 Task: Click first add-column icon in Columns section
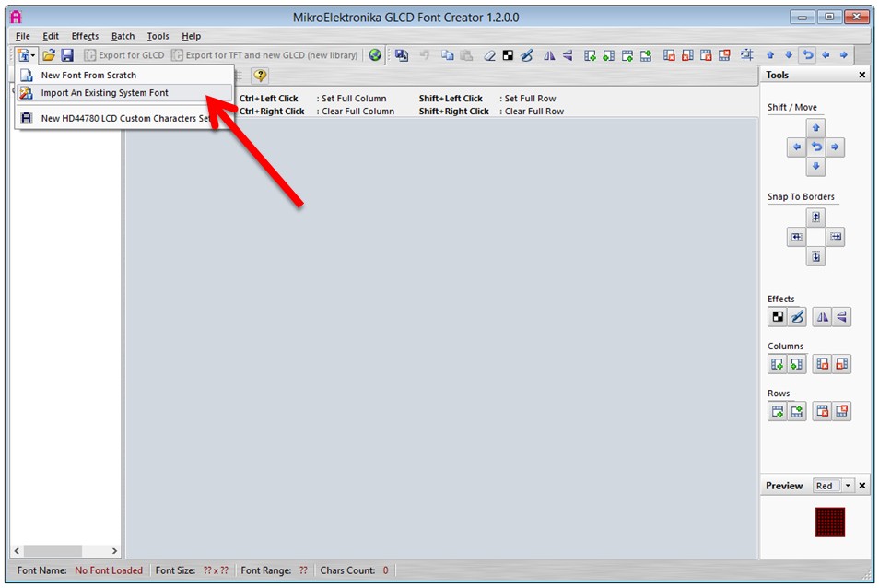[778, 364]
